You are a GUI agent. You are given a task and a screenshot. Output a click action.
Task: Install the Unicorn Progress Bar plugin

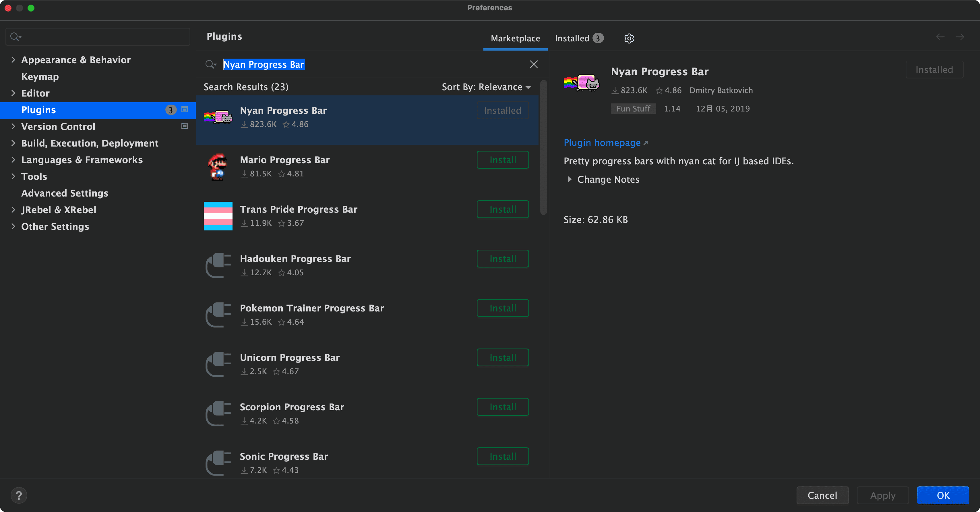point(503,357)
